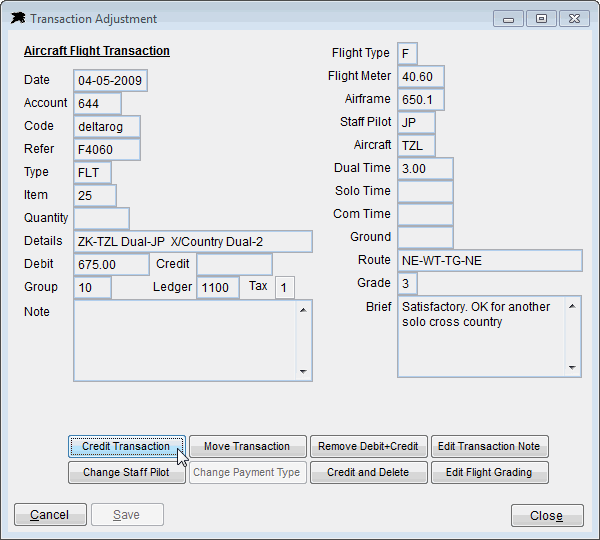Click the Date field 04-05-2009
The height and width of the screenshot is (540, 600).
point(110,80)
